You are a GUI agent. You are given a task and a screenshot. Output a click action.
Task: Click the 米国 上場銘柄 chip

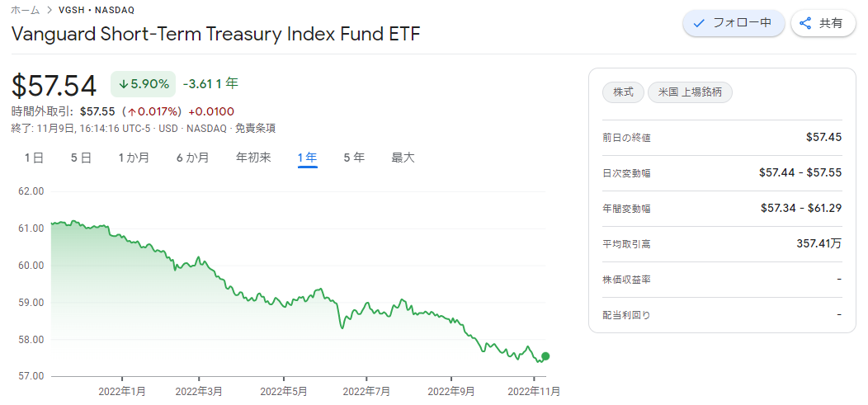[x=691, y=92]
